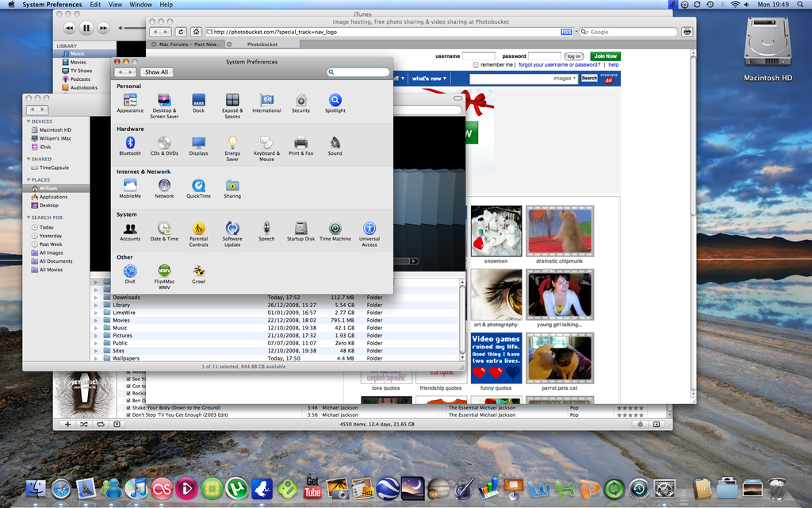Click the help link on Photobucket
Viewport: 812px width, 508px height.
pos(613,65)
